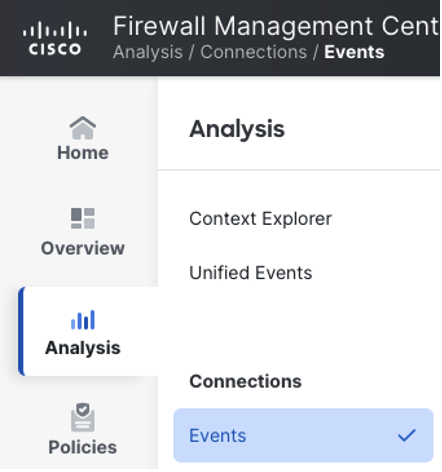442x472 pixels.
Task: Click the Firewall Management Center title
Action: 276,26
